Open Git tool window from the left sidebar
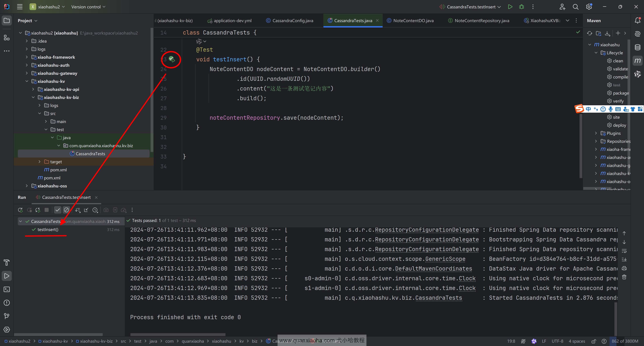 click(7, 316)
